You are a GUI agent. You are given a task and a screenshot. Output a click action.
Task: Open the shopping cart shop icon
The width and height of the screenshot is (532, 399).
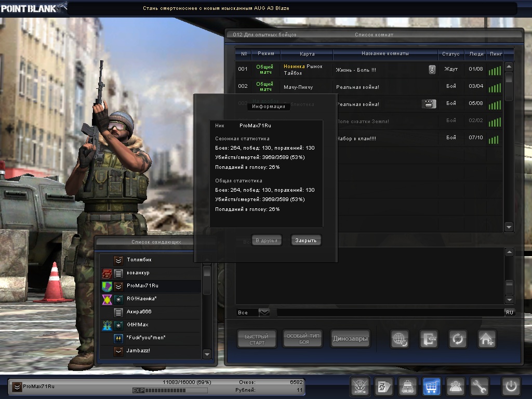431,386
